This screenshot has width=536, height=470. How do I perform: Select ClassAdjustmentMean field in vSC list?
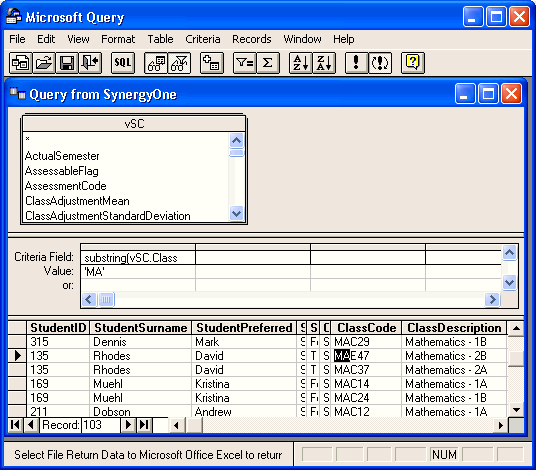77,201
